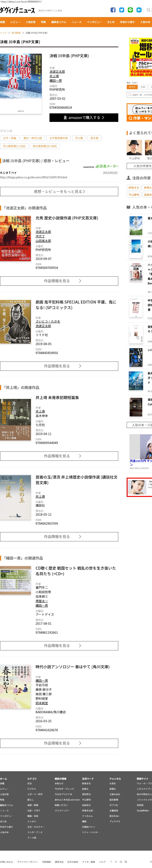This screenshot has height=868, width=152.
Task: Follow the 池波正太郎 author link near top
Action: 57,72
